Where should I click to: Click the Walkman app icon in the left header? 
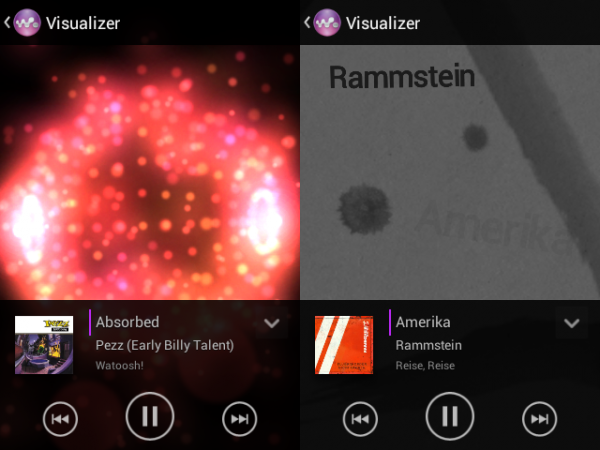click(x=27, y=23)
